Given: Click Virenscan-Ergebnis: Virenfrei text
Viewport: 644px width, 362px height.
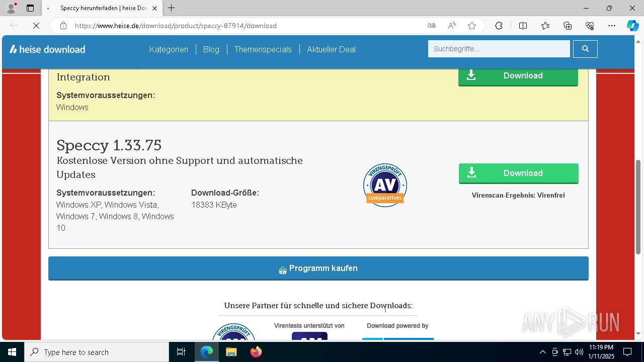Looking at the screenshot, I should point(518,195).
